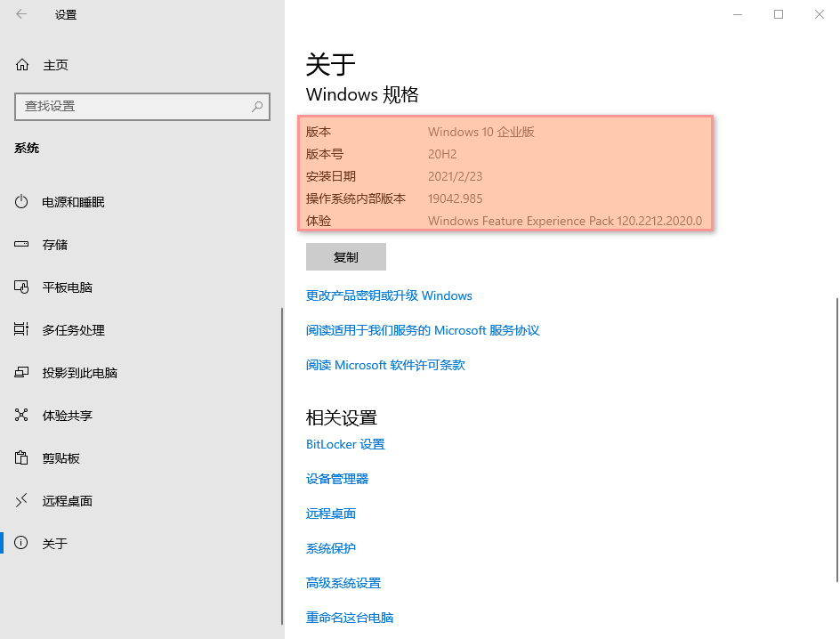
Task: Click the Home icon beside 主页
Action: 22,65
